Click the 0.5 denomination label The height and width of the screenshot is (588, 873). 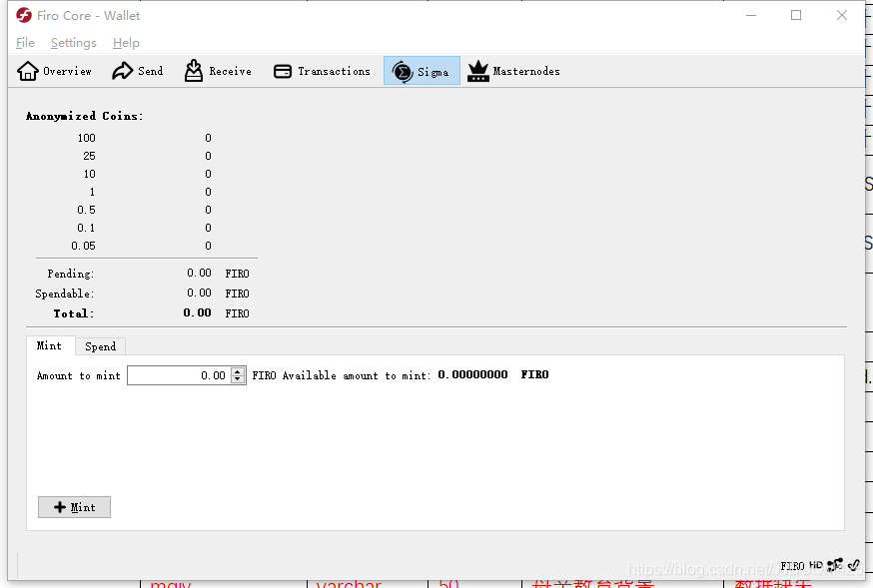coord(86,210)
